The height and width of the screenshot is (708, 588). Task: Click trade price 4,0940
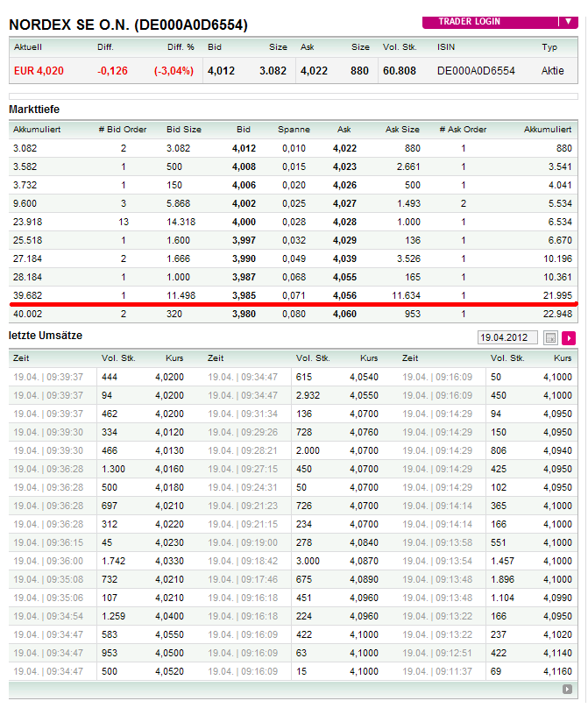pyautogui.click(x=557, y=451)
